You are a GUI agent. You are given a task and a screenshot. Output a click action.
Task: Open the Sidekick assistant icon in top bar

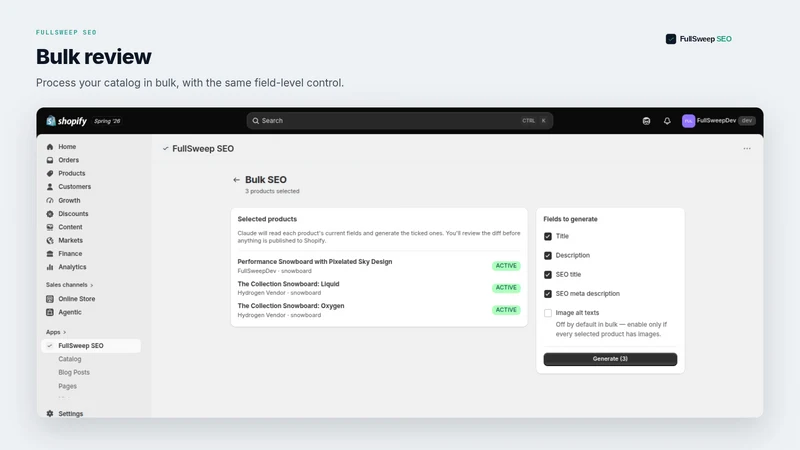646,121
